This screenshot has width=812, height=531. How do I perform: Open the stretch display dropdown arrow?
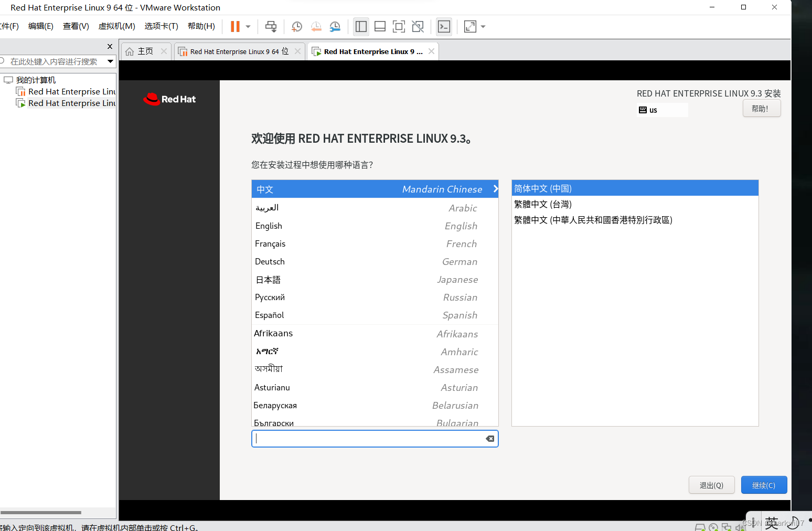tap(483, 26)
